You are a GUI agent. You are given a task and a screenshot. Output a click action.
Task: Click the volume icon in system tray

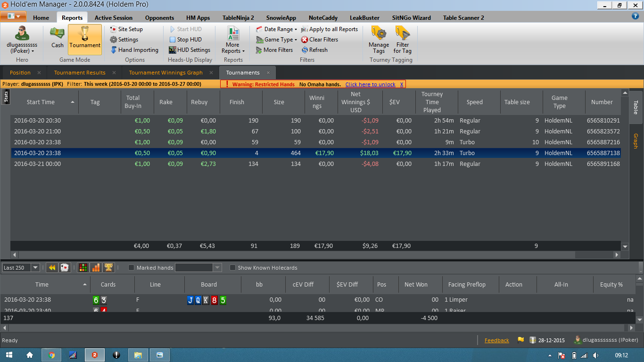596,355
